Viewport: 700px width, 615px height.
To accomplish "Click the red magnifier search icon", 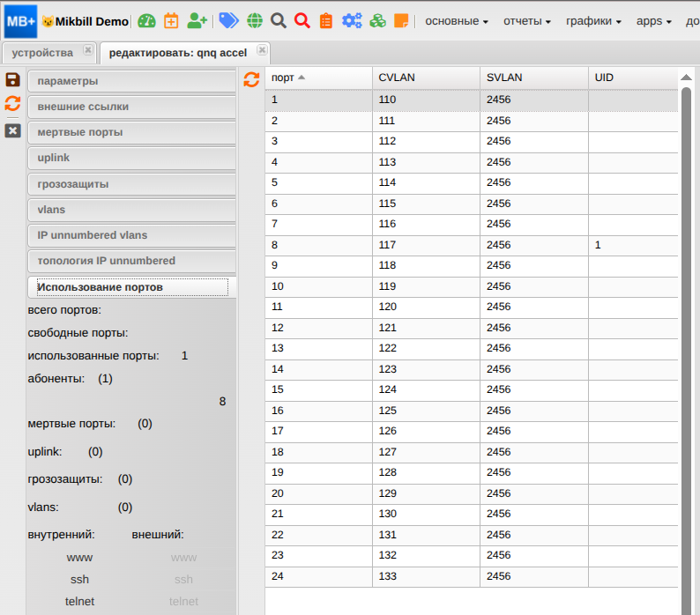I will click(x=302, y=20).
